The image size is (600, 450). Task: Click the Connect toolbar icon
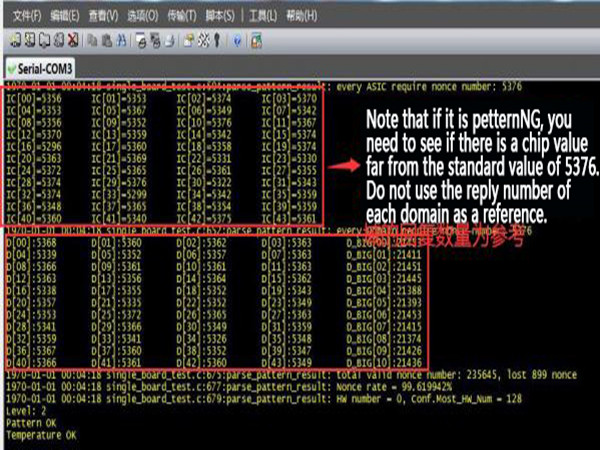pyautogui.click(x=15, y=40)
